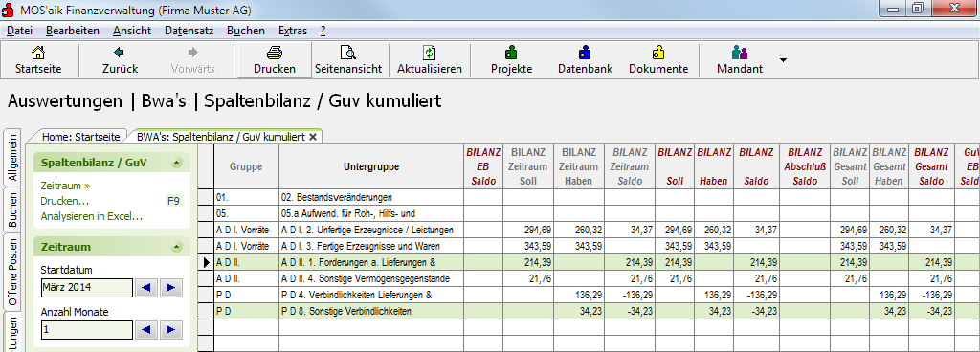The image size is (980, 352).
Task: Expand the Mandant dropdown arrow
Action: 783,60
